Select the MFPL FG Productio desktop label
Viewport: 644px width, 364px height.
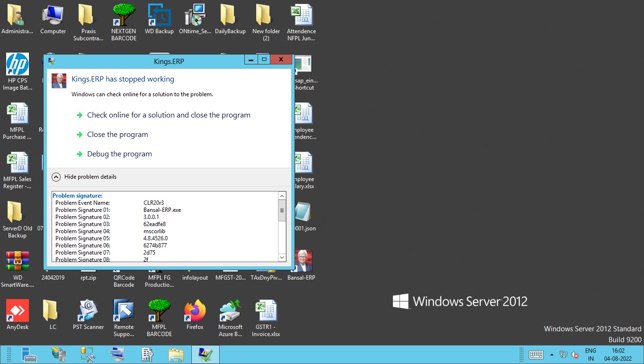[x=159, y=281]
